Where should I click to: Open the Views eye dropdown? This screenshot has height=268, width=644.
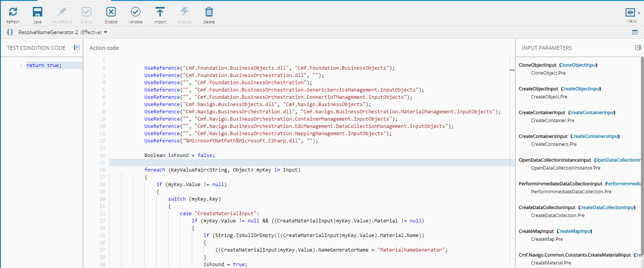(632, 13)
